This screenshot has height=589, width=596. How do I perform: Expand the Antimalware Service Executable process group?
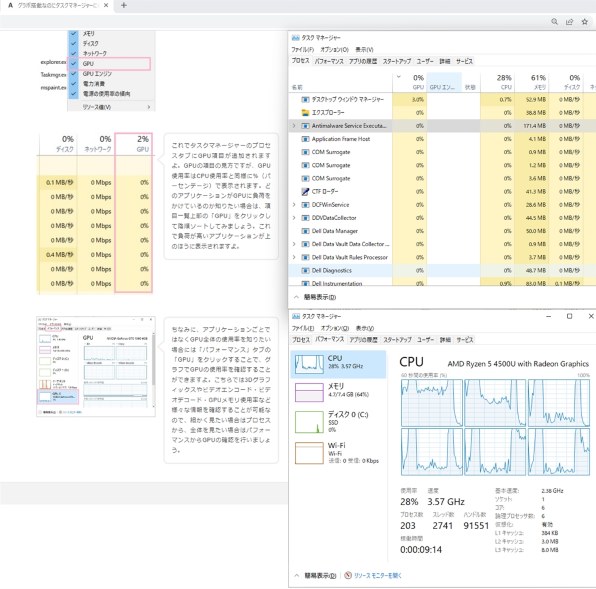tap(294, 125)
